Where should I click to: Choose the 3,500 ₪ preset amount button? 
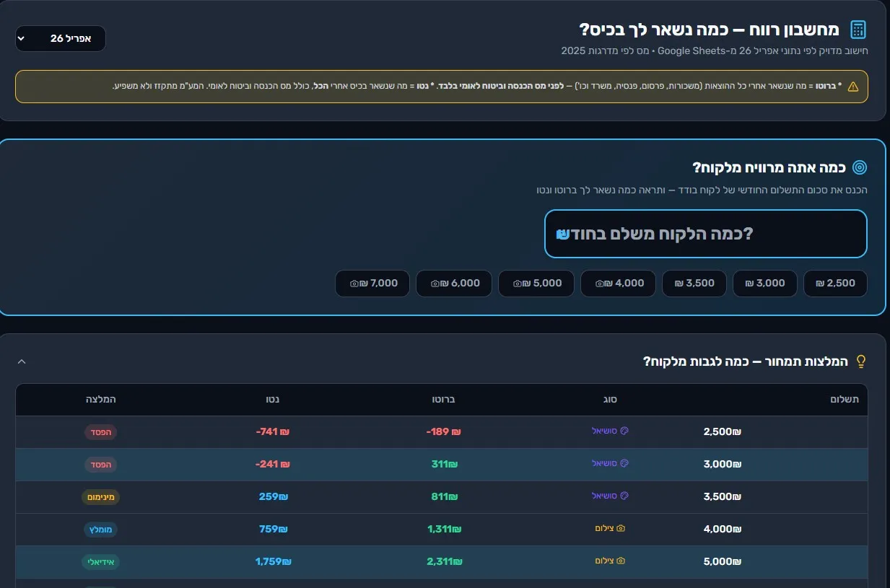pos(694,284)
